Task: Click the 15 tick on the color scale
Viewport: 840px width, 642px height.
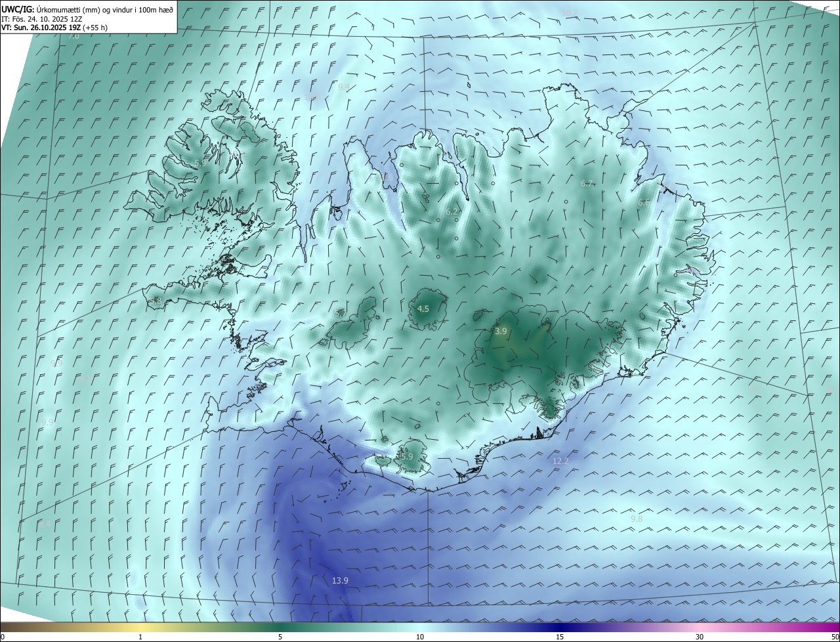Action: [x=560, y=637]
